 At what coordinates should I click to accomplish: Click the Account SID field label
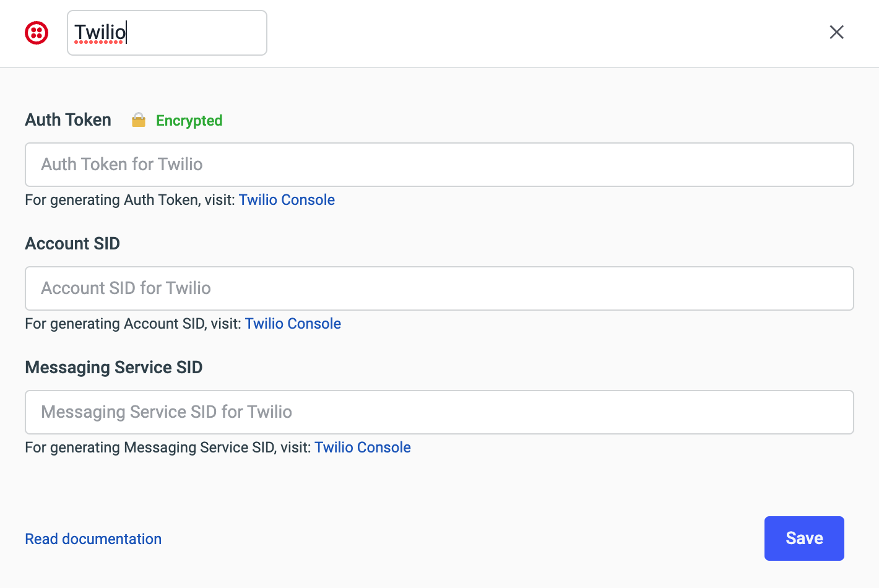tap(72, 244)
